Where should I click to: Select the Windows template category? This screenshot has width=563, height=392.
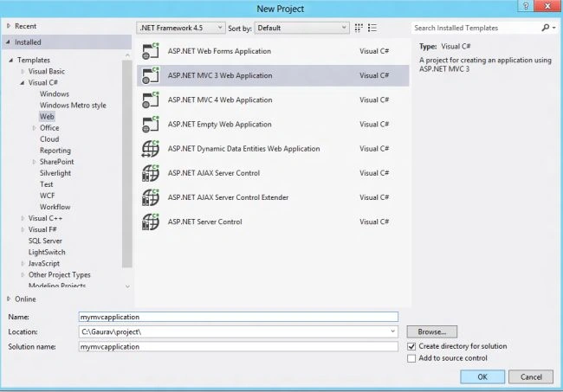coord(55,94)
